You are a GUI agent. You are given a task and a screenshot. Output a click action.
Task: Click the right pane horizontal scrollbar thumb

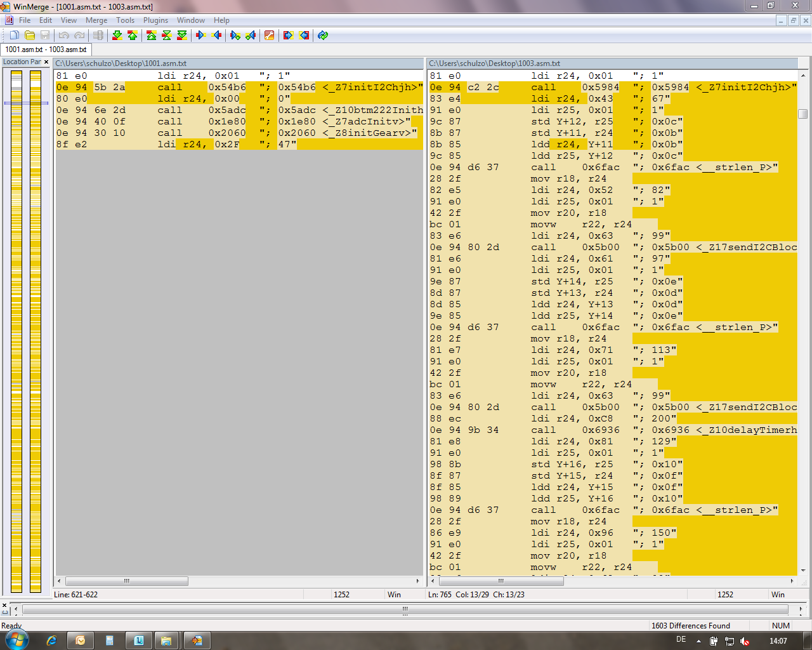tap(501, 581)
